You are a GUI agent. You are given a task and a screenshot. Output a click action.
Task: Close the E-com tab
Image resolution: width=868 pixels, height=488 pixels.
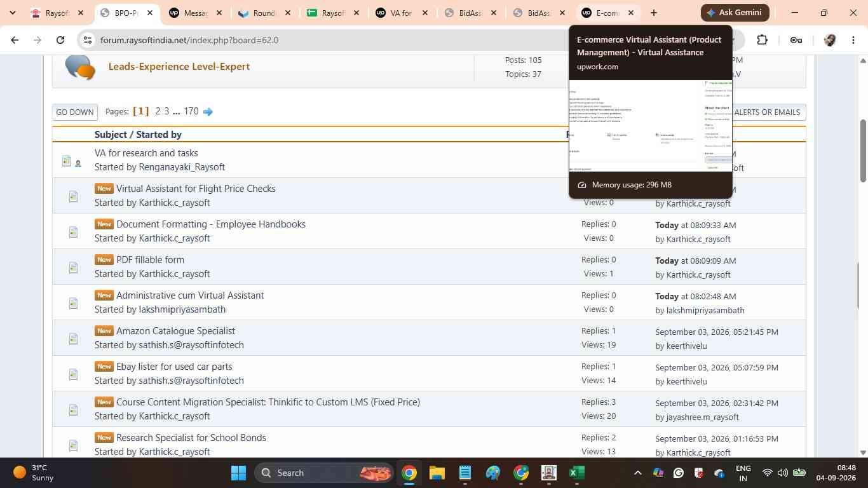(630, 13)
